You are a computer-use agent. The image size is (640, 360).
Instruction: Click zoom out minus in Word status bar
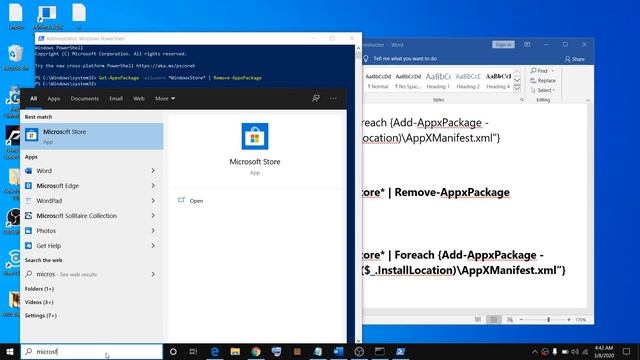(521, 320)
